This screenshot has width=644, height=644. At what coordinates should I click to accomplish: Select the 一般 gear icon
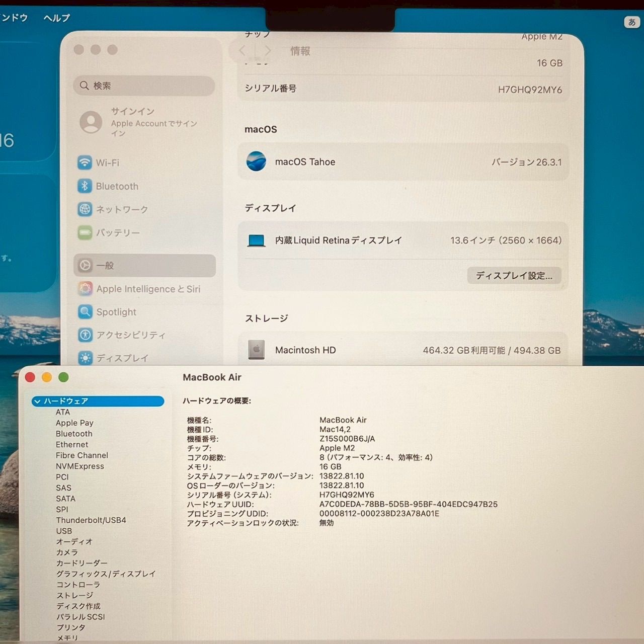[85, 265]
